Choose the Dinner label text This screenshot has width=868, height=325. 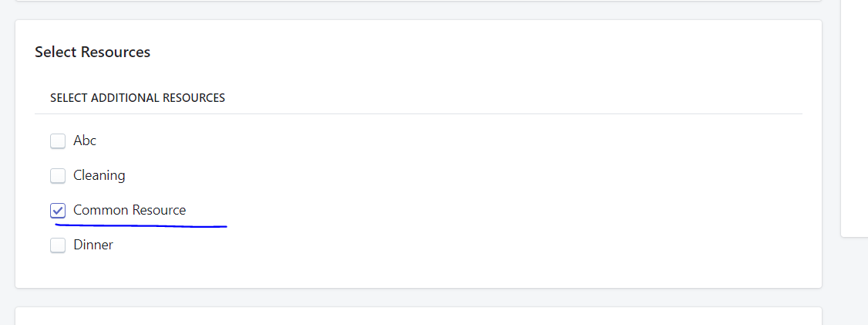(x=93, y=245)
